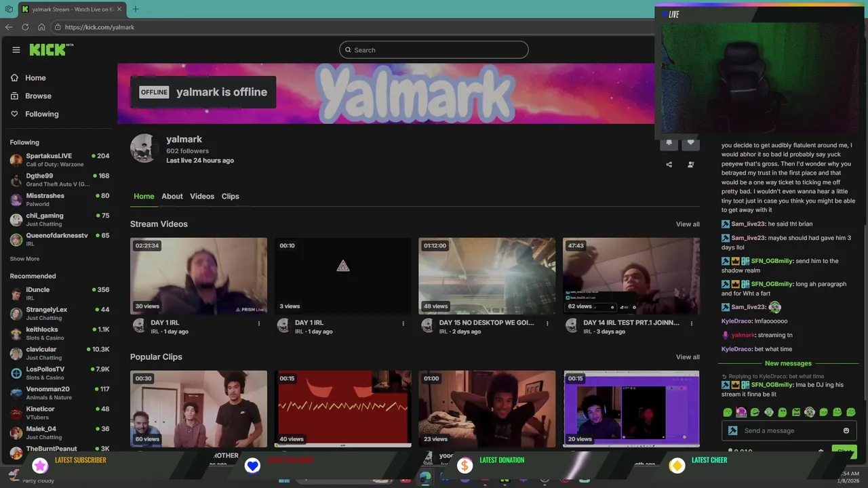The height and width of the screenshot is (488, 868).
Task: Open options menu for DAY 15 NO DESKTOP video
Action: coord(547,323)
